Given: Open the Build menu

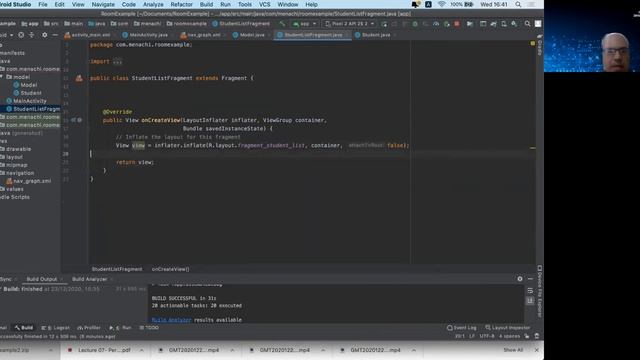Looking at the screenshot, I should point(206,4).
